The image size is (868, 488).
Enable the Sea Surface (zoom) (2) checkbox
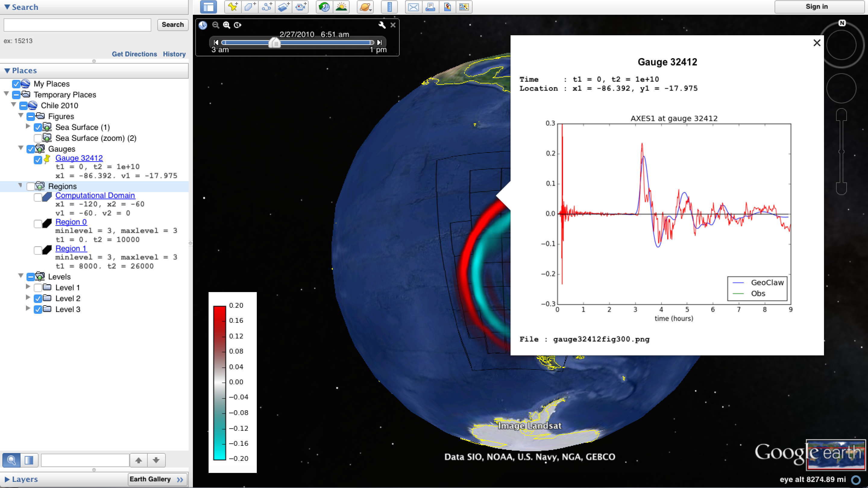[x=38, y=138]
